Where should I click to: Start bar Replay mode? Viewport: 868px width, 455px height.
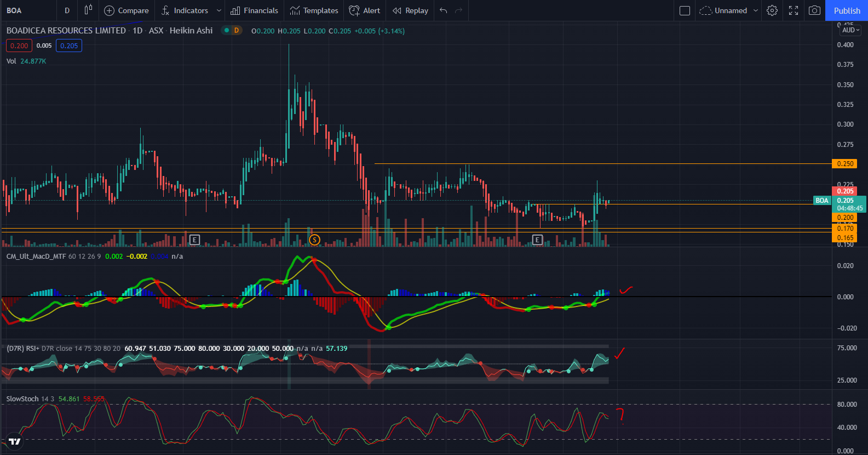coord(411,10)
